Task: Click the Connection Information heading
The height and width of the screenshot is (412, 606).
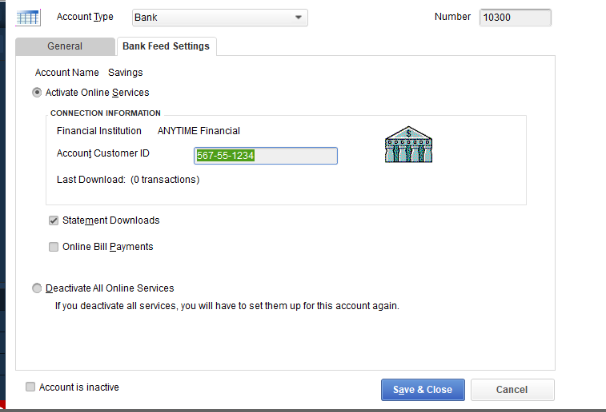Action: pyautogui.click(x=105, y=113)
